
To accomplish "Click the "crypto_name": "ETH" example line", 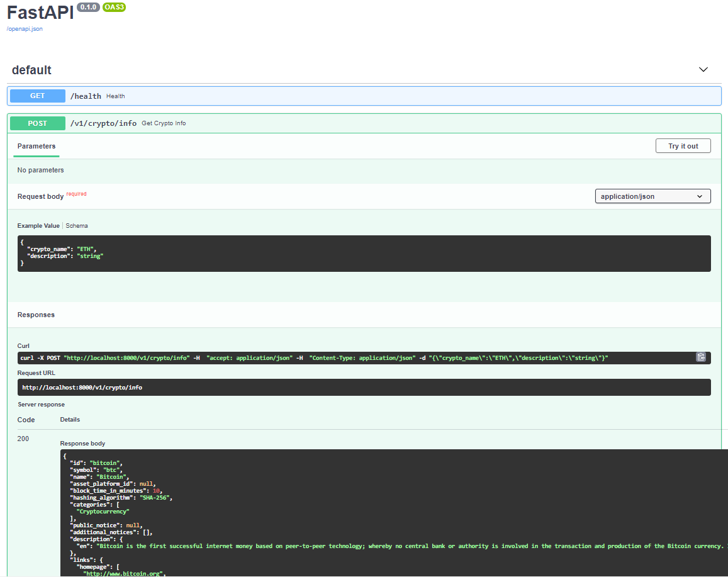I will [x=62, y=249].
